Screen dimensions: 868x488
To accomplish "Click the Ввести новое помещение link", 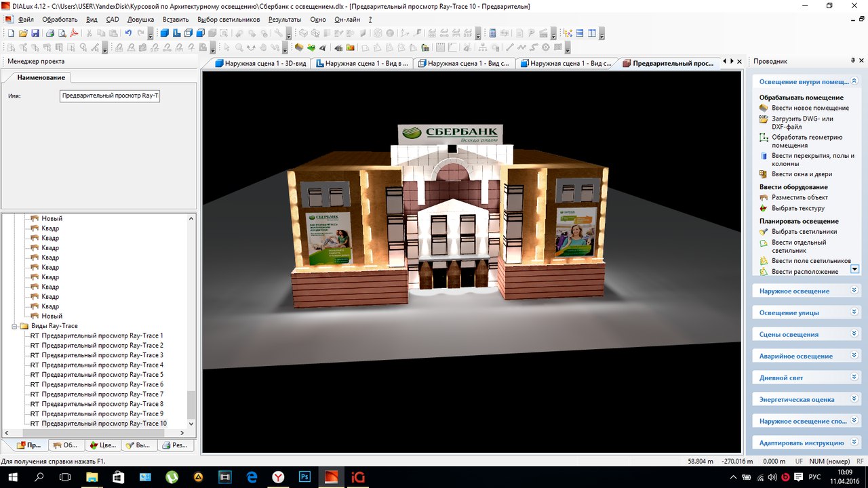I will (x=810, y=108).
